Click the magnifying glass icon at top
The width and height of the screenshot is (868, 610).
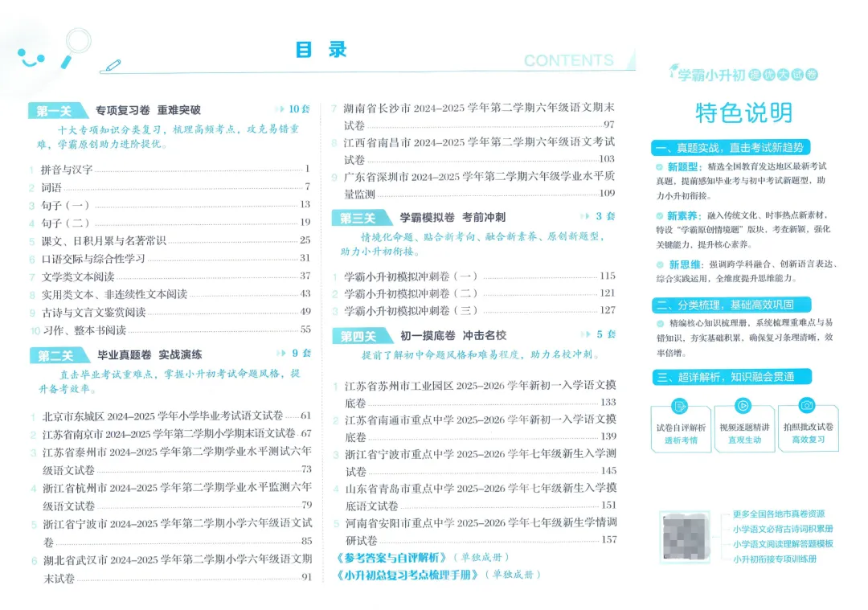(76, 48)
